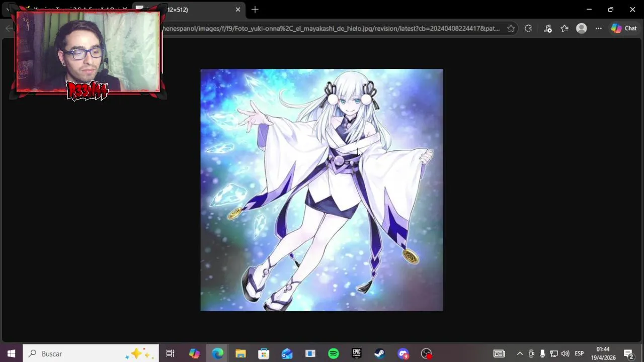Open Spotify from the taskbar

334,353
